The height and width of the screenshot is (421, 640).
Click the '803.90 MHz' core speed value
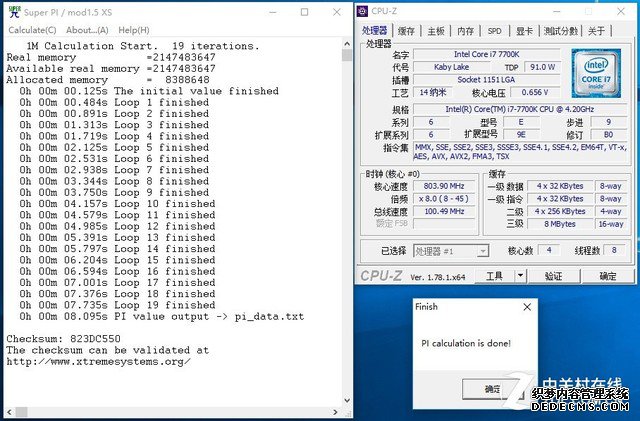[x=444, y=186]
